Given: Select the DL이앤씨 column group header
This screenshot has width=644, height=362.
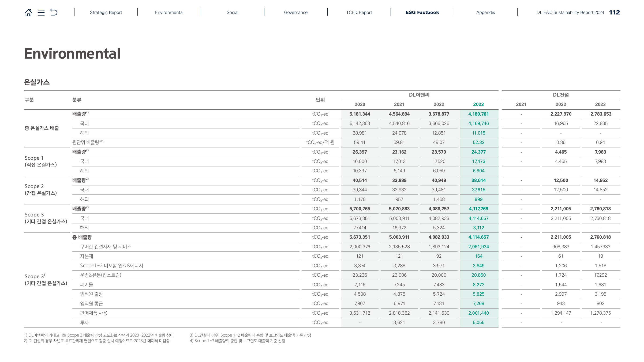Looking at the screenshot, I should pyautogui.click(x=419, y=95).
